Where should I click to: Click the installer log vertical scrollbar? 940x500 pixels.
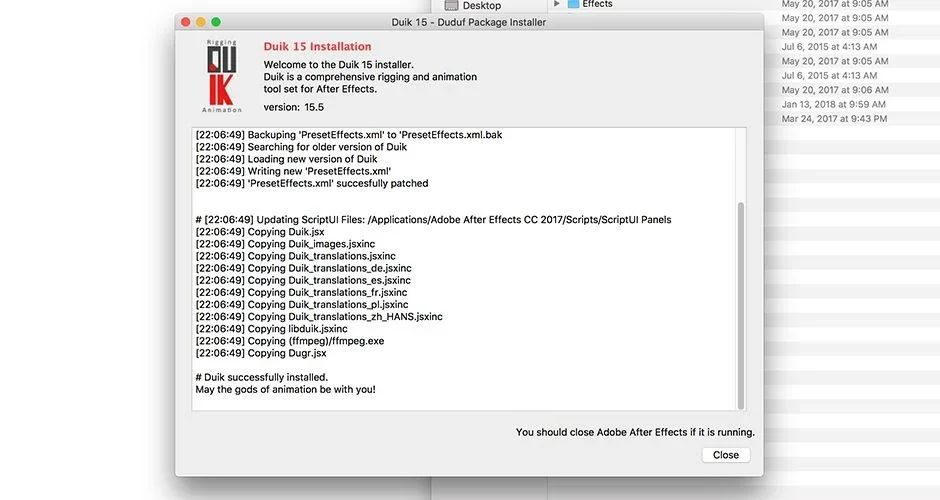[x=741, y=306]
